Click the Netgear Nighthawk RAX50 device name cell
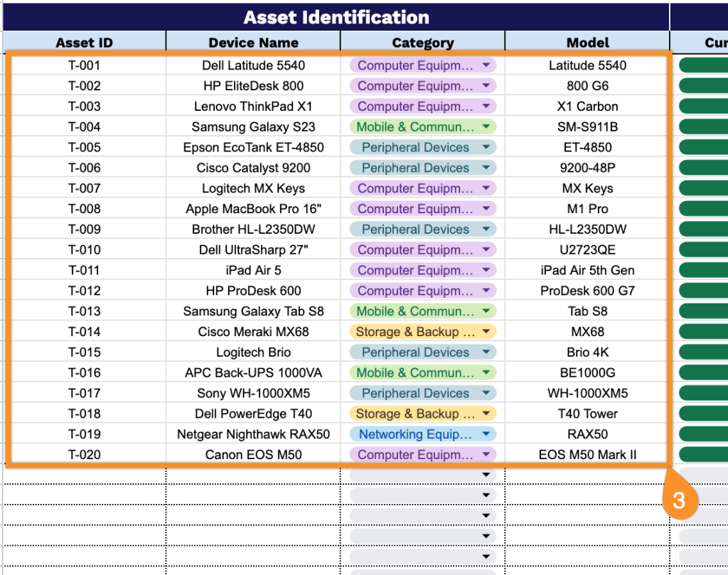The image size is (728, 575). (253, 434)
